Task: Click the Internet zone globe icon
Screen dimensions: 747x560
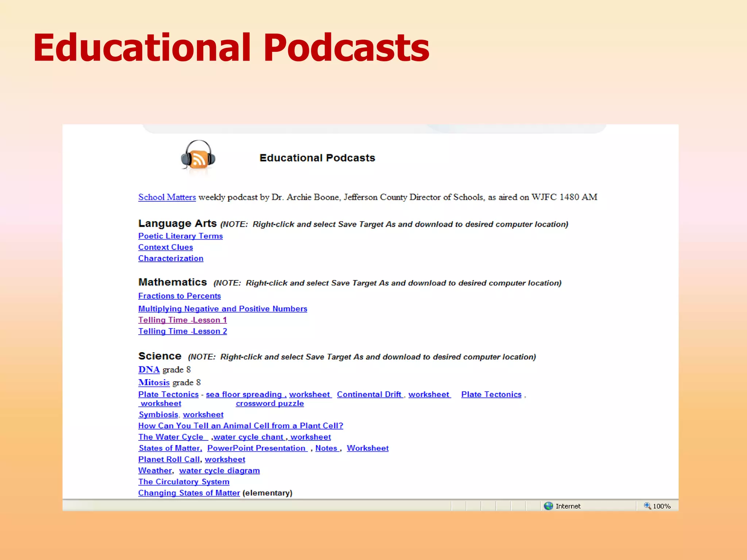Action: coord(548,506)
